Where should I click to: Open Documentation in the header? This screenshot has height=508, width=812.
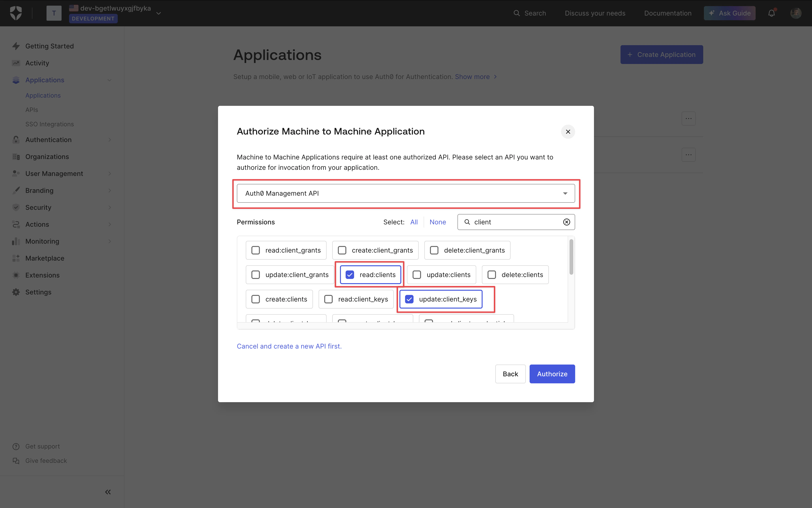[668, 13]
